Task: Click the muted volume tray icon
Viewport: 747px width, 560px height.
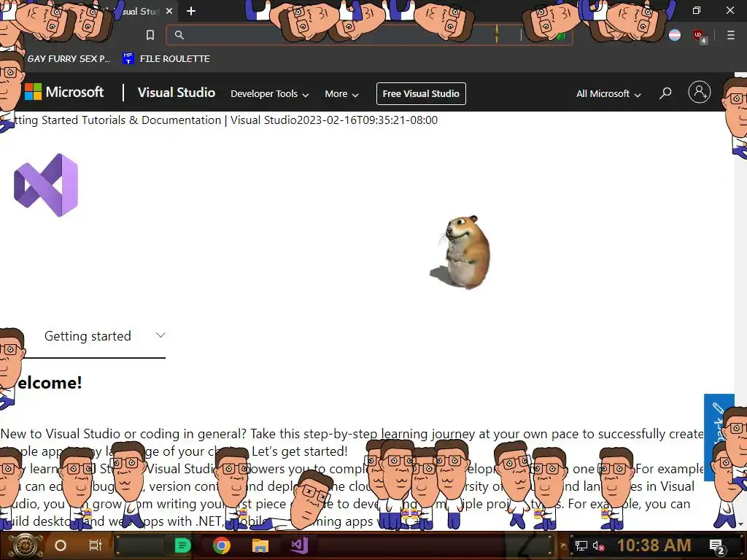Action: [x=598, y=545]
